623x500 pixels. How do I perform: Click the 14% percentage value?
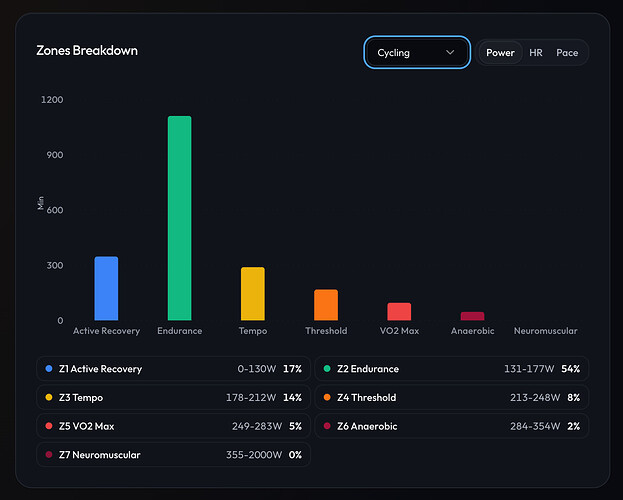click(x=292, y=397)
